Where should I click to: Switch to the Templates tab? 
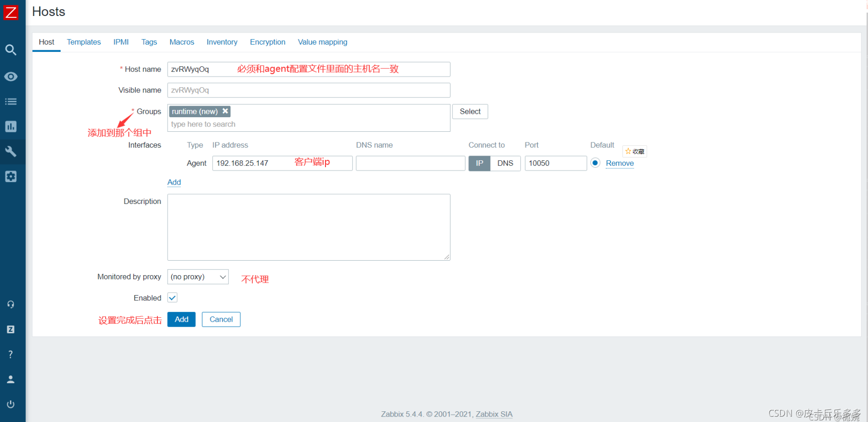(84, 42)
